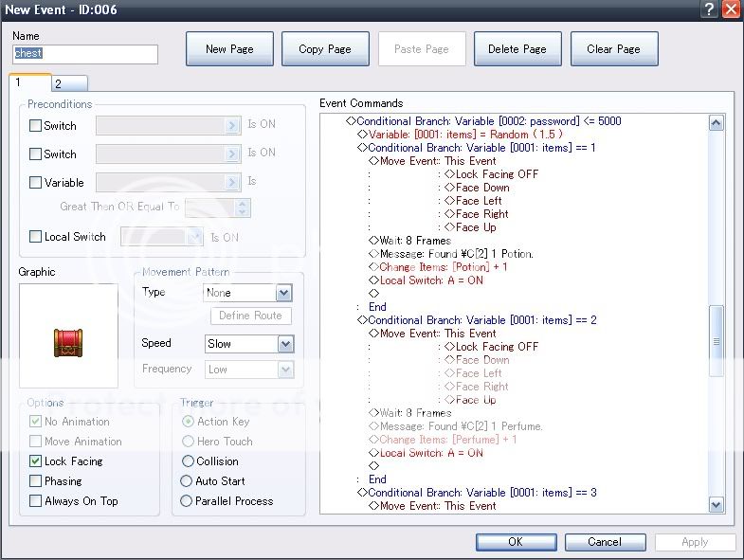Screen dimensions: 744x560
Task: Click the event Name text field
Action: click(x=85, y=54)
